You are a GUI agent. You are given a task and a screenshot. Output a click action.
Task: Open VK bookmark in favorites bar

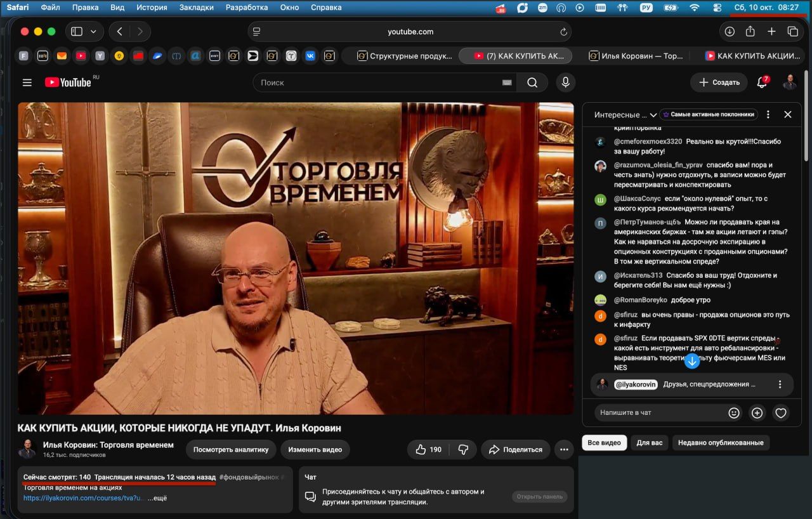coord(310,56)
